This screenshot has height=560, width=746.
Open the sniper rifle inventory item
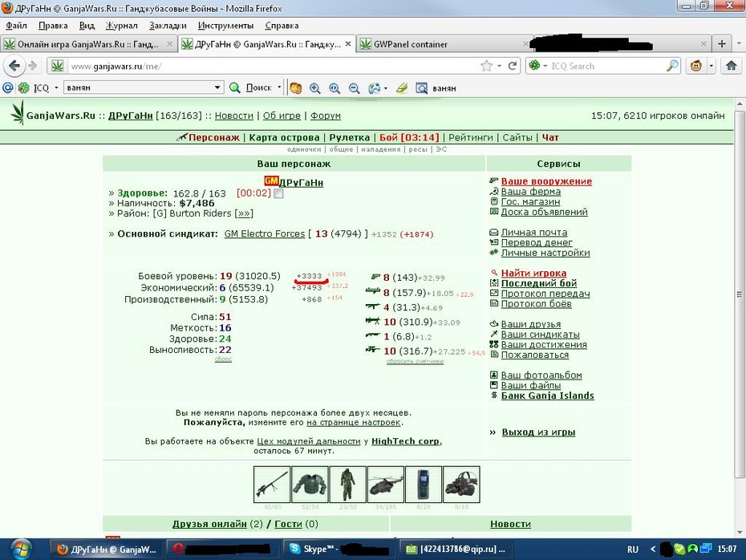pos(272,485)
